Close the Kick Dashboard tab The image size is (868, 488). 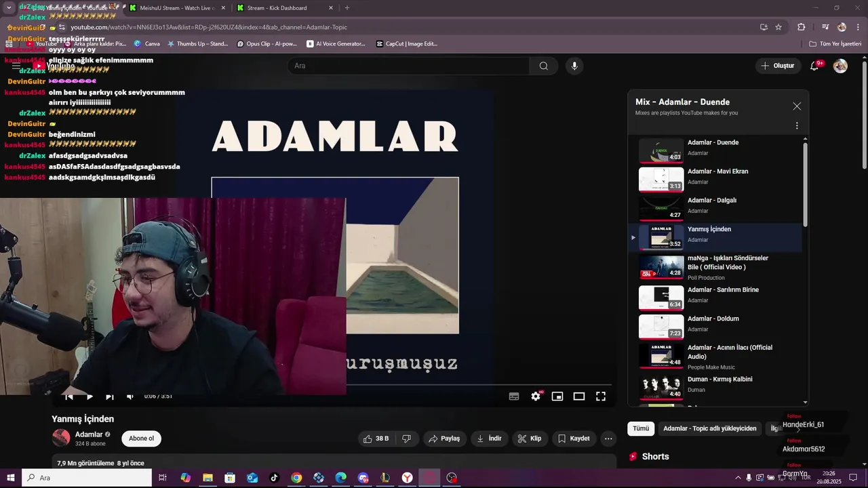click(331, 8)
